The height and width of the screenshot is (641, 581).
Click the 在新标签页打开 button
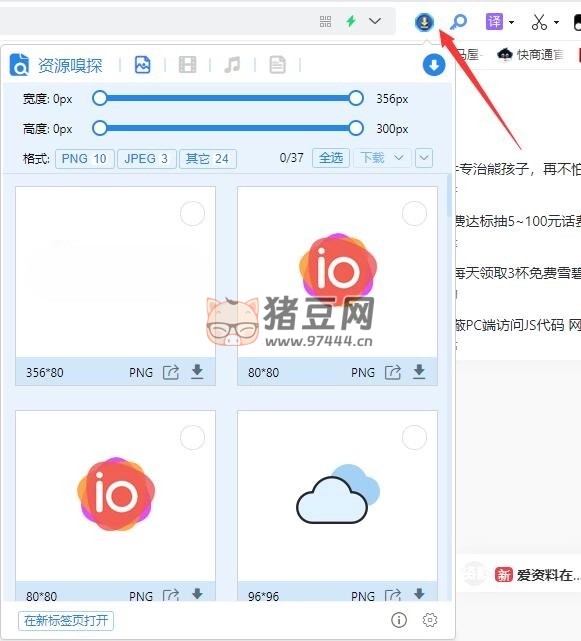[66, 621]
